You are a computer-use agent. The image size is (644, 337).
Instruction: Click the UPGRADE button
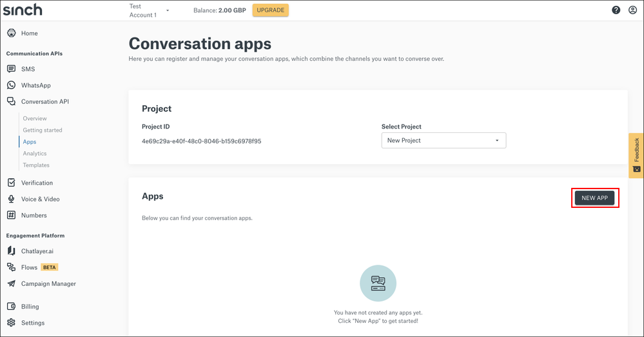coord(271,10)
